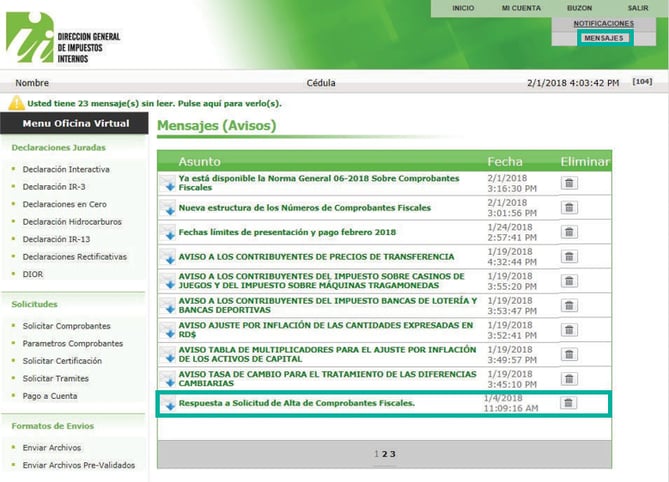Go to page 2 of messages
The image size is (669, 482).
coord(385,454)
